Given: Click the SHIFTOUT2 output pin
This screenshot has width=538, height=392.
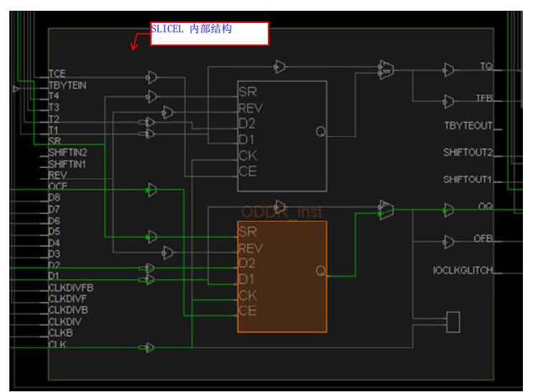Looking at the screenshot, I should [468, 152].
